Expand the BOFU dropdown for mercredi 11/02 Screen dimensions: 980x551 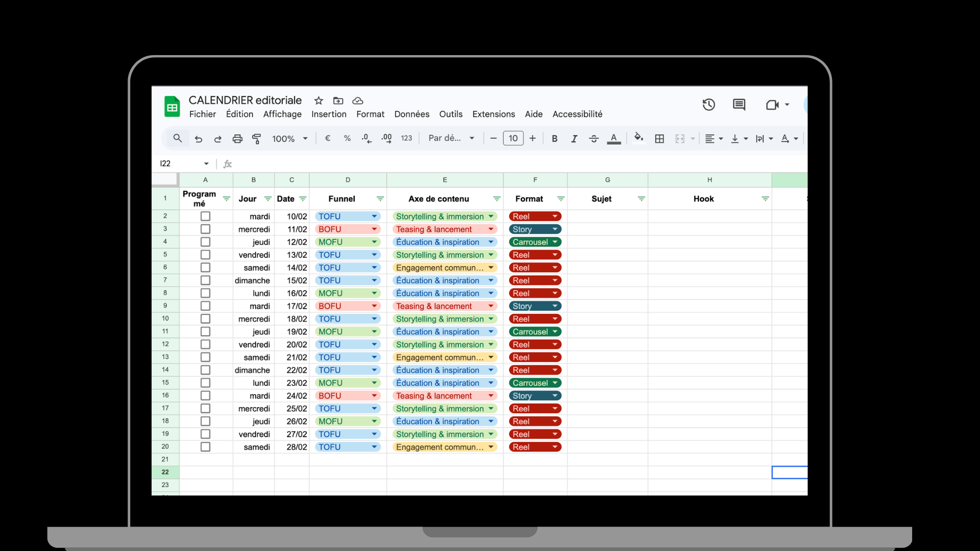click(374, 229)
